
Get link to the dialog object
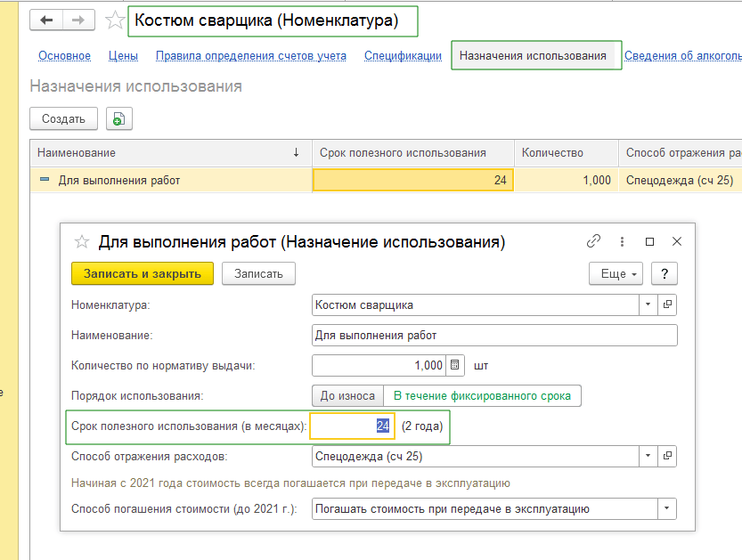(594, 241)
